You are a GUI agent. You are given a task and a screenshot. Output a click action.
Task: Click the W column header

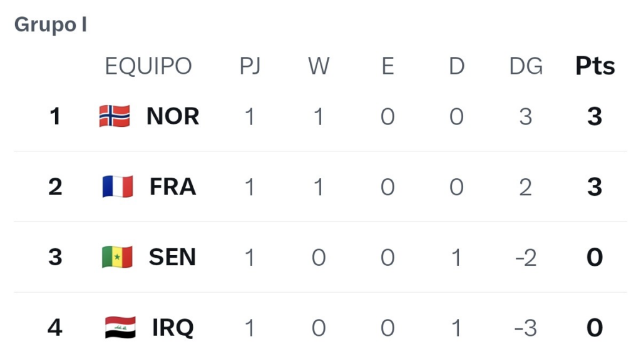pyautogui.click(x=319, y=66)
